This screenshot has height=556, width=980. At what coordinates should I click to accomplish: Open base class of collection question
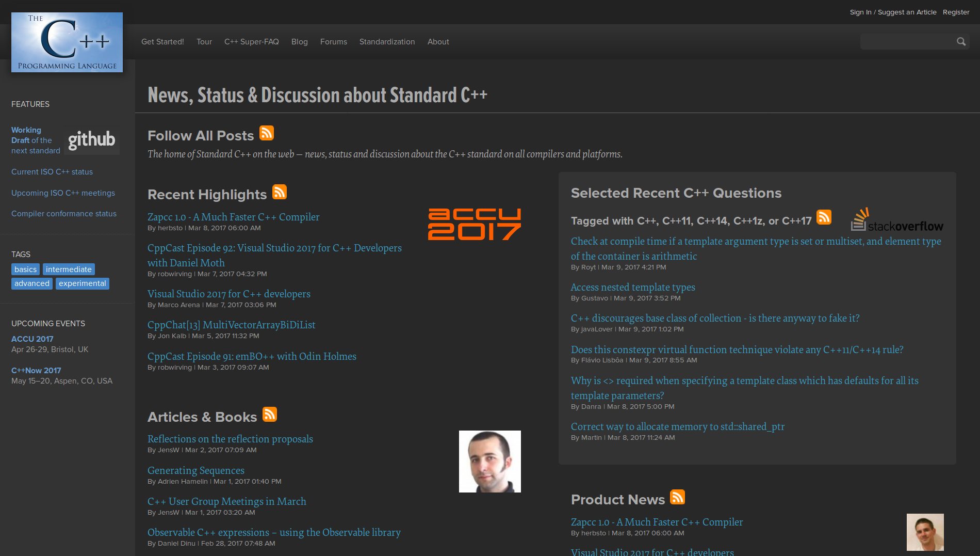tap(715, 318)
